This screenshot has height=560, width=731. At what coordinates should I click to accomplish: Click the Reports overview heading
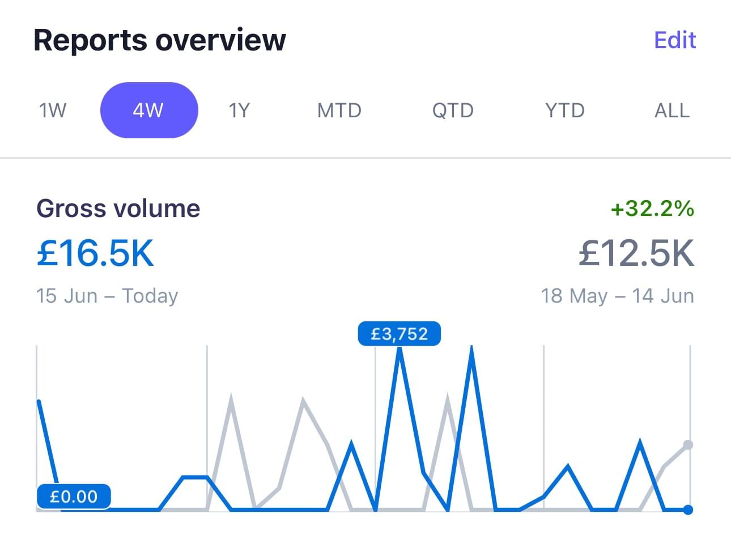160,40
